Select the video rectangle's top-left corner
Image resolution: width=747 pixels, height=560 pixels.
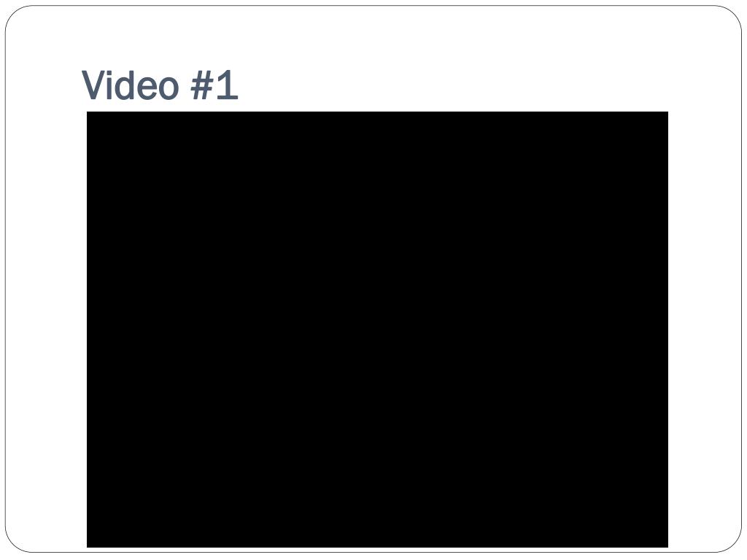click(88, 112)
